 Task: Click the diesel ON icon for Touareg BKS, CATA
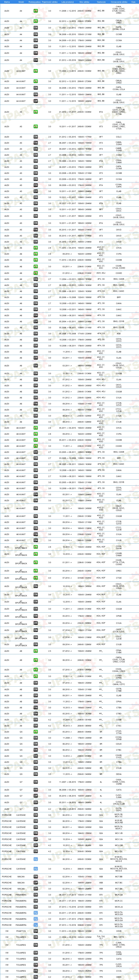36,937
